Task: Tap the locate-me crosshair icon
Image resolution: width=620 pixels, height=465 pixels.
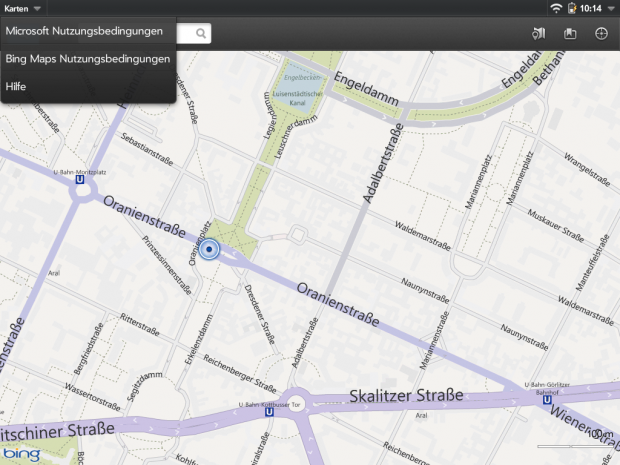Action: [x=602, y=33]
